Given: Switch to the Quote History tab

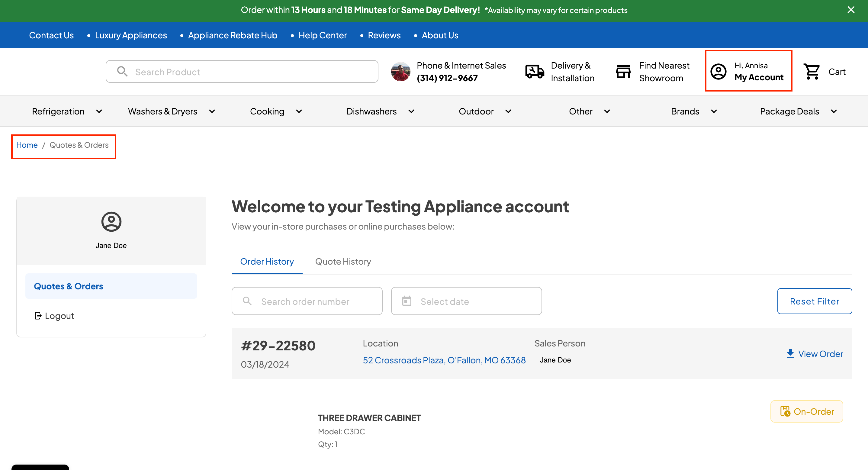Looking at the screenshot, I should pyautogui.click(x=343, y=262).
